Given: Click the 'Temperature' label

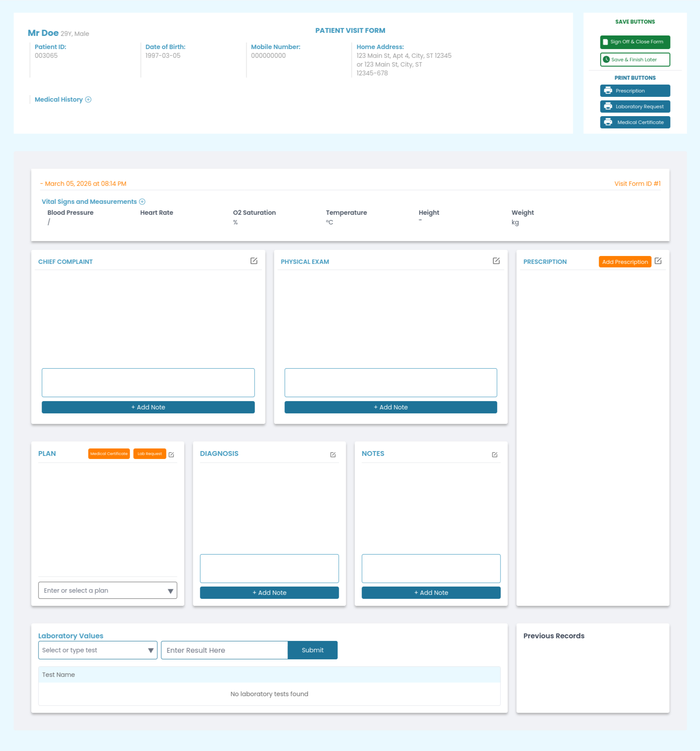Looking at the screenshot, I should 346,213.
